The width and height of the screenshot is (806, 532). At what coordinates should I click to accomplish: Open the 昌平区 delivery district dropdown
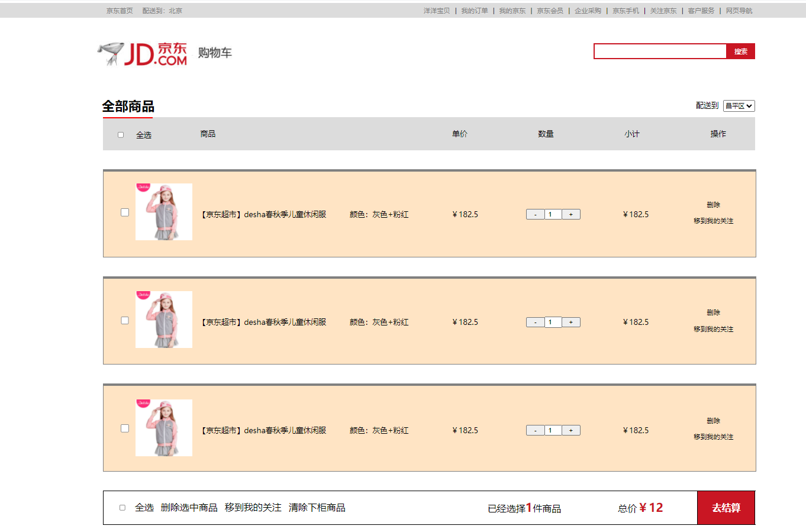tap(739, 106)
